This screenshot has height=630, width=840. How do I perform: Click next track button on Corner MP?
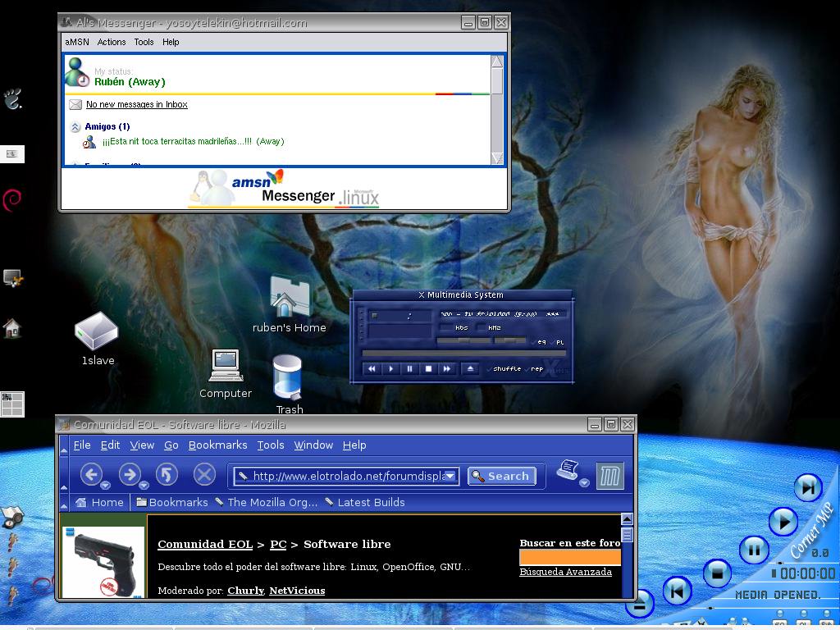pyautogui.click(x=808, y=487)
